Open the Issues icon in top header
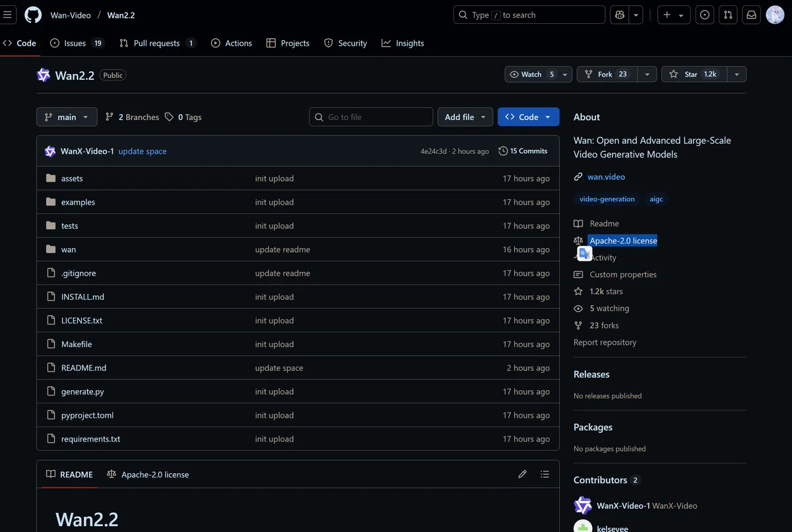 click(705, 15)
